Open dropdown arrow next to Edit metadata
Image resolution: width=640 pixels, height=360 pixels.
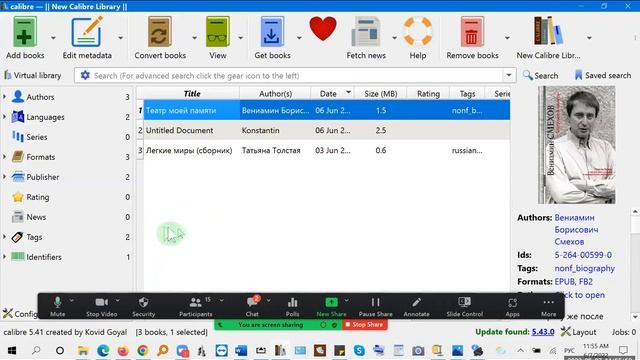pos(120,38)
